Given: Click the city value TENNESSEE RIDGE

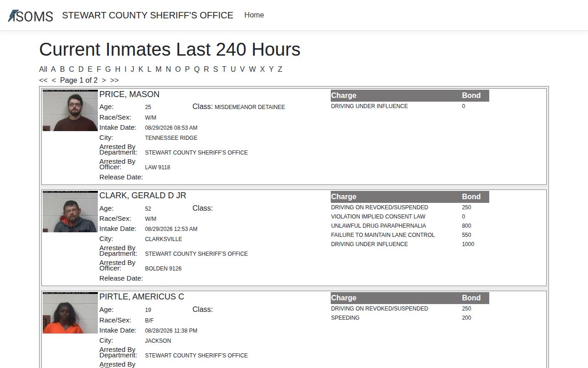Looking at the screenshot, I should (x=171, y=138).
